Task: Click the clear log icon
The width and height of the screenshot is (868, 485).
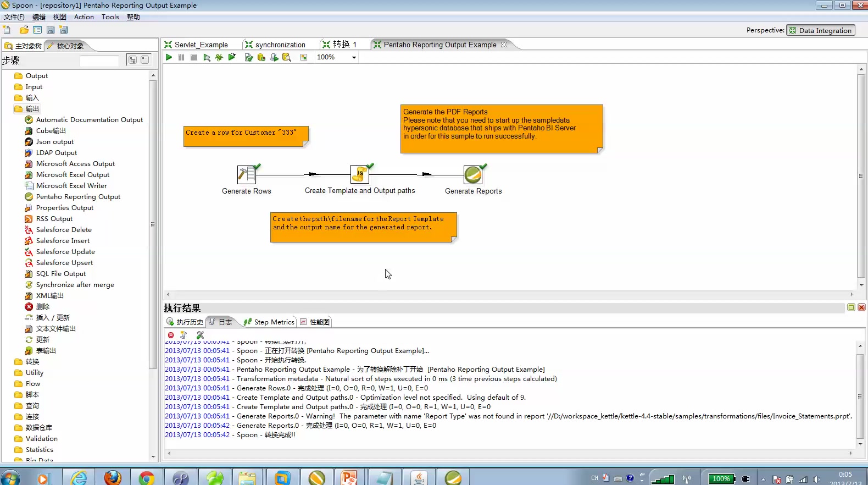Action: 183,335
